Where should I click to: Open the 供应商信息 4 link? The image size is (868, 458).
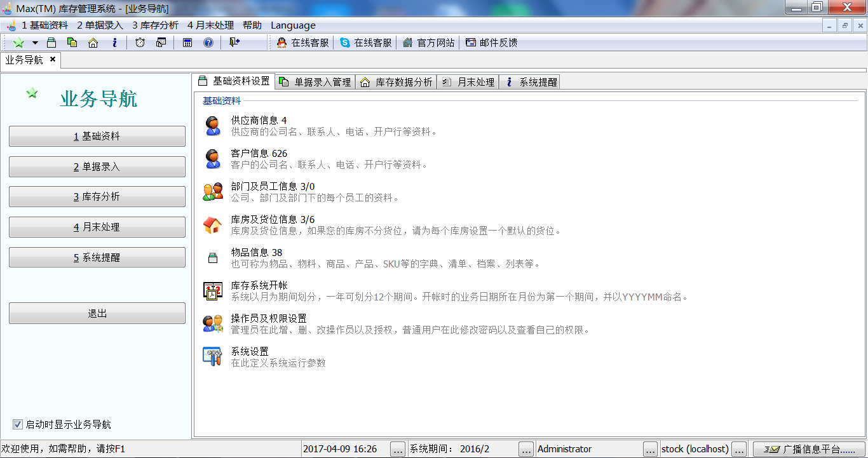pyautogui.click(x=259, y=120)
